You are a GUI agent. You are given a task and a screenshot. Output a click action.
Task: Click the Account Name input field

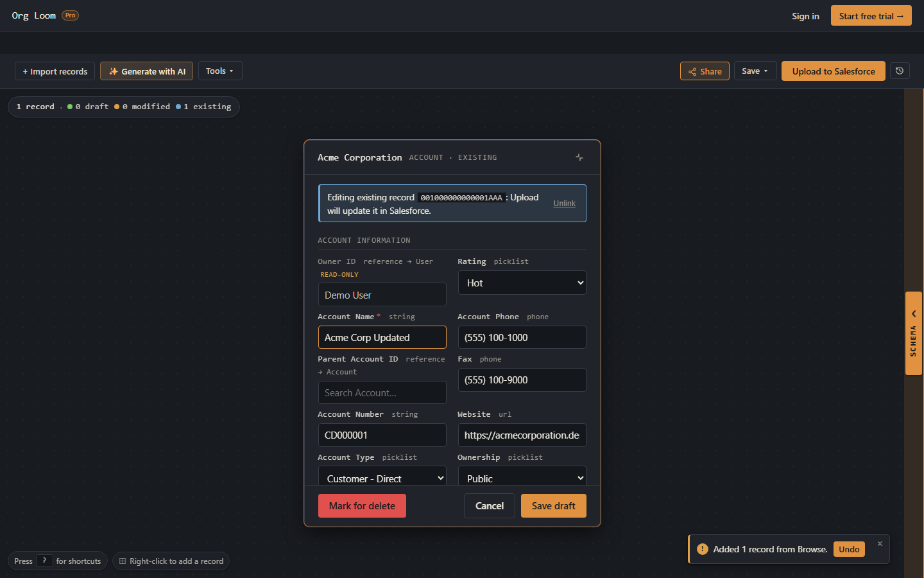click(x=382, y=338)
